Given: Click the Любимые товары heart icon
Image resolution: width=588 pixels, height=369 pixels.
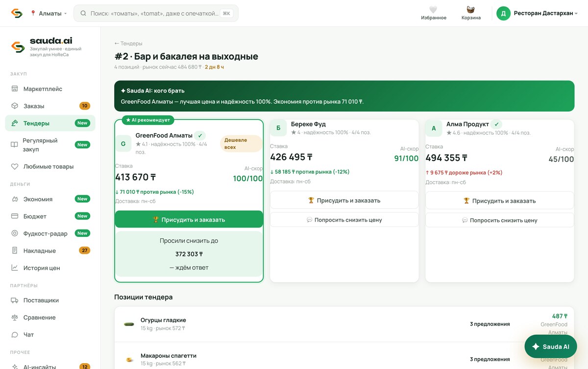Looking at the screenshot, I should [15, 166].
